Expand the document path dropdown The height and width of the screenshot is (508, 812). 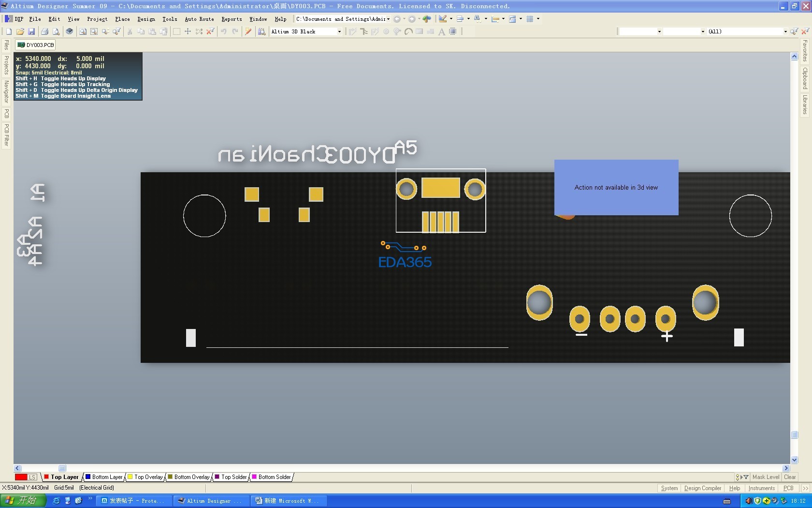pyautogui.click(x=388, y=19)
